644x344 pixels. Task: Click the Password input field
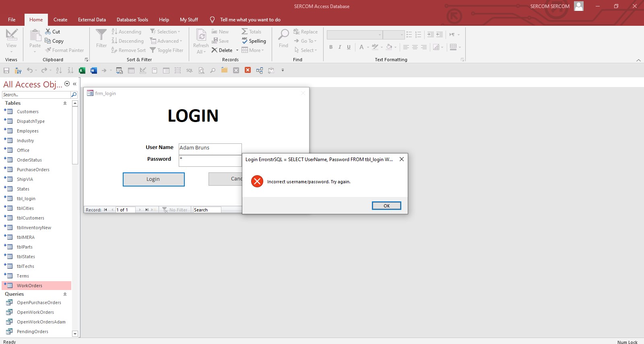coord(210,161)
